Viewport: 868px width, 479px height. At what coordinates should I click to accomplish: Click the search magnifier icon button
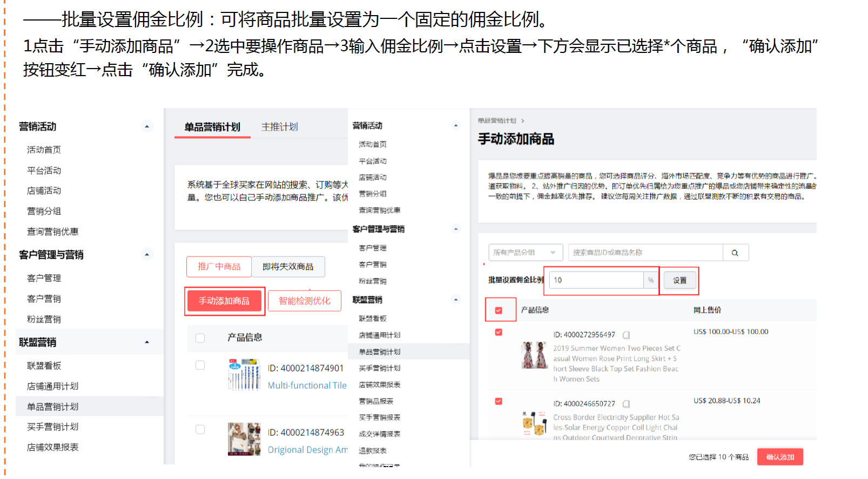735,253
